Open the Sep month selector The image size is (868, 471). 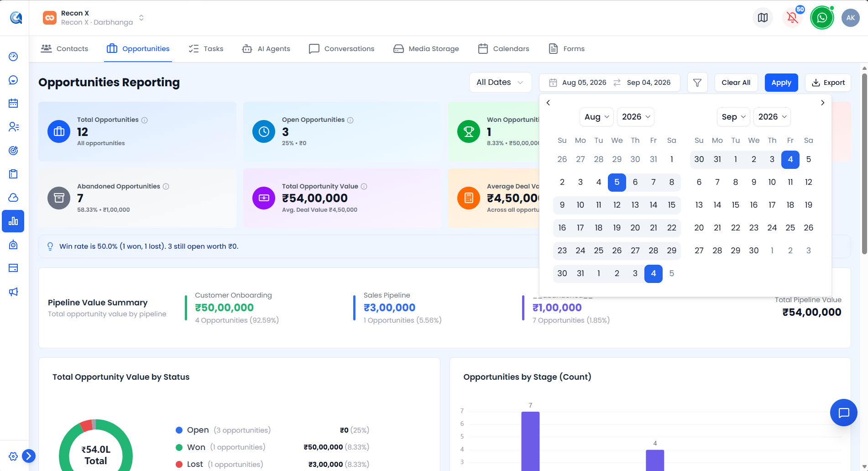click(733, 117)
